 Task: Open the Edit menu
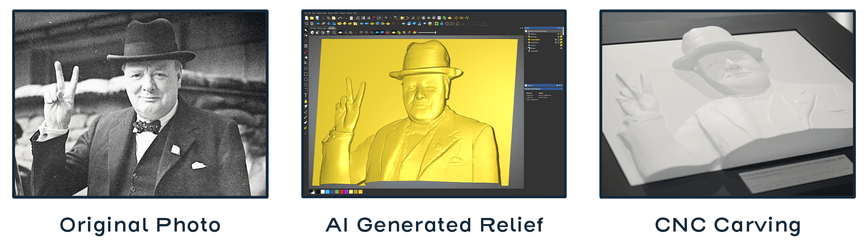(309, 13)
